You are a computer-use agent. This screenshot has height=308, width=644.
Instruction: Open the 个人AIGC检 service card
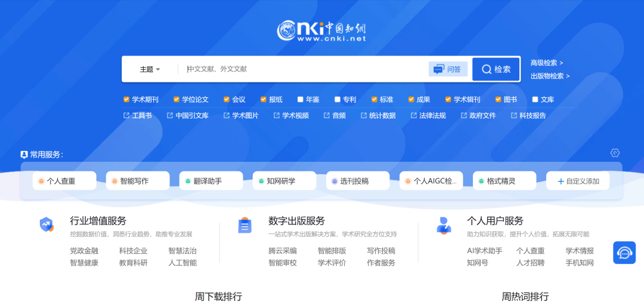(431, 181)
